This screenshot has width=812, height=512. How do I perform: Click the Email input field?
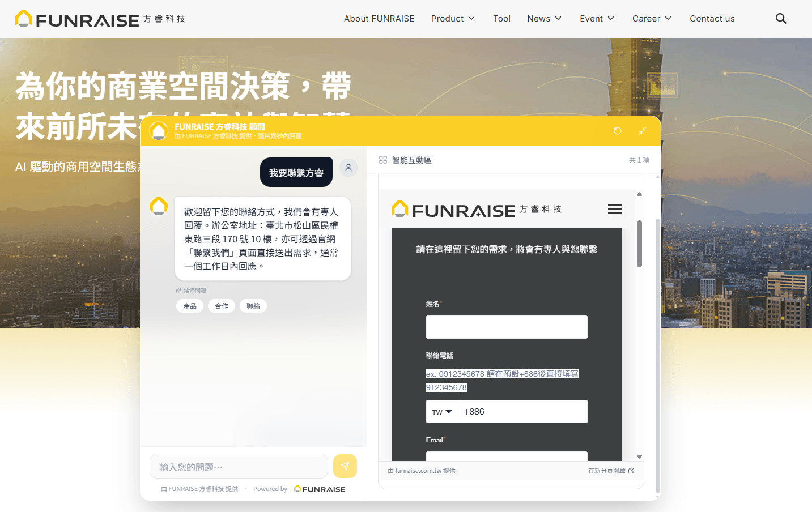[507, 456]
